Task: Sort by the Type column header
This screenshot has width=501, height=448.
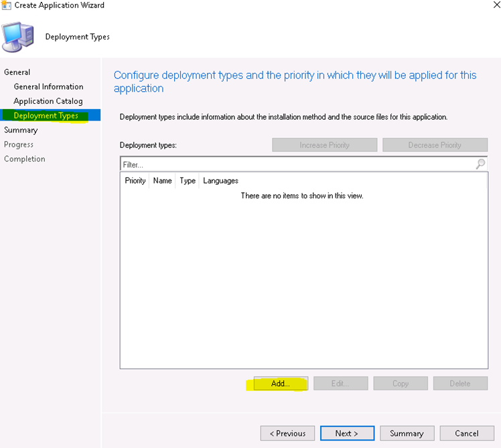Action: click(188, 181)
